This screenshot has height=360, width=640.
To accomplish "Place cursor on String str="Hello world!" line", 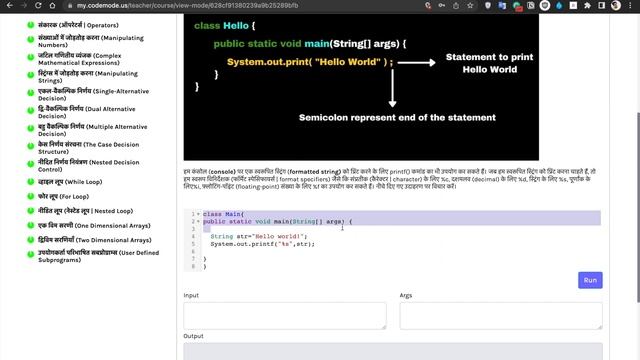I will (258, 236).
